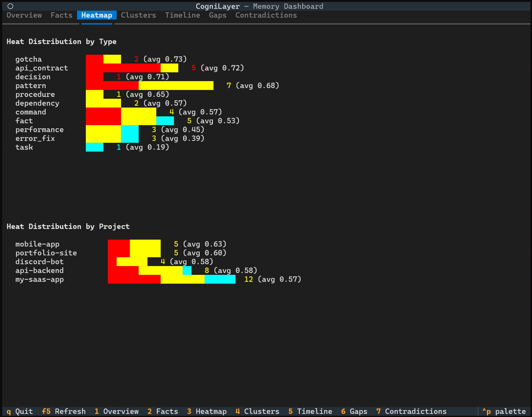Screen dimensions: 532x417
Task: Select the Clusters tab
Action: pyautogui.click(x=138, y=15)
